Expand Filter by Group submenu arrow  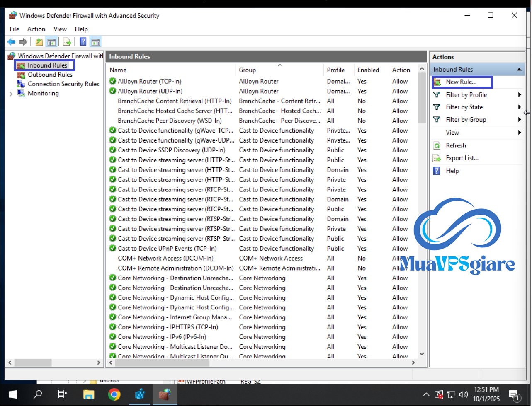click(519, 120)
